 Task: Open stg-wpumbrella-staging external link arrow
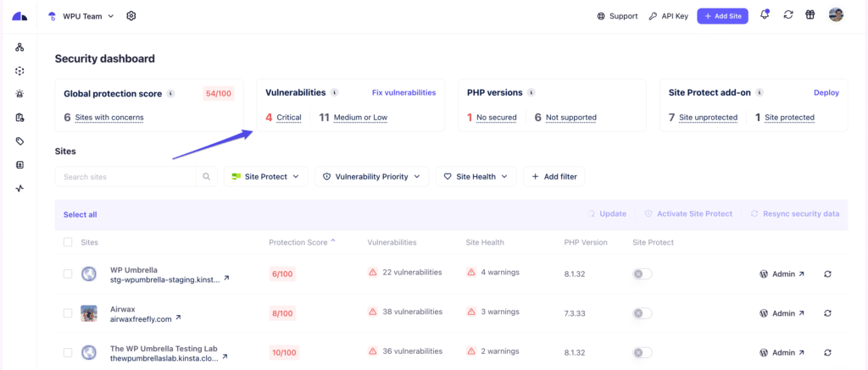[x=225, y=279]
